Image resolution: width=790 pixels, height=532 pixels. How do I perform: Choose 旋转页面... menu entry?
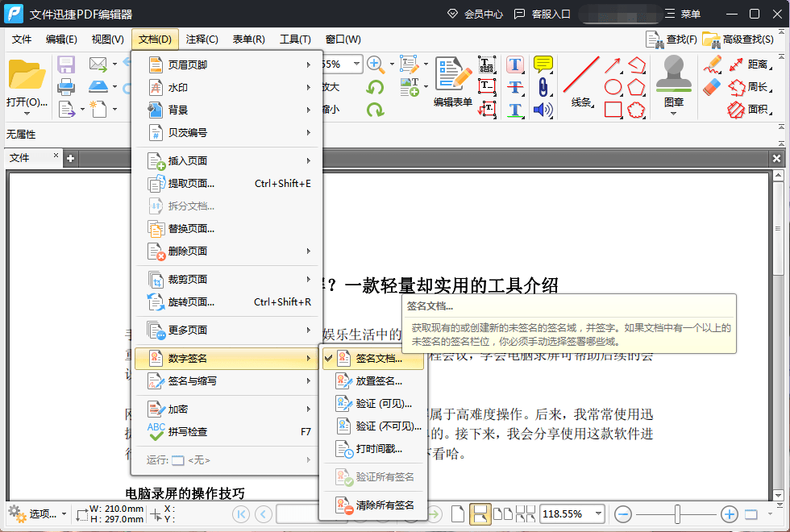click(227, 301)
